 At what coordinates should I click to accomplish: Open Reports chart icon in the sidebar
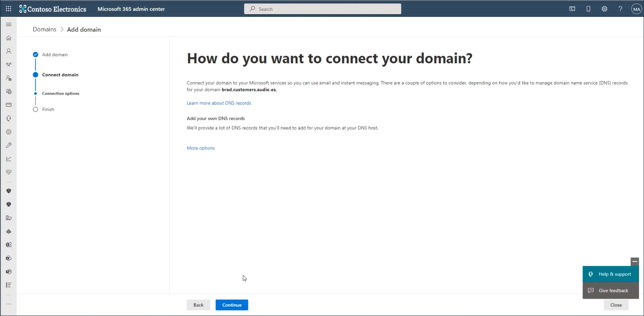(8, 159)
